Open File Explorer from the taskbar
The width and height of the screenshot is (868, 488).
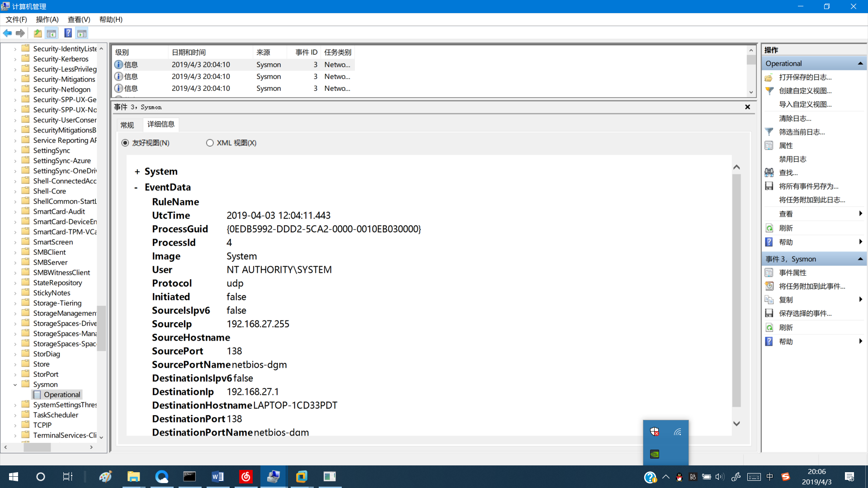[x=133, y=477]
